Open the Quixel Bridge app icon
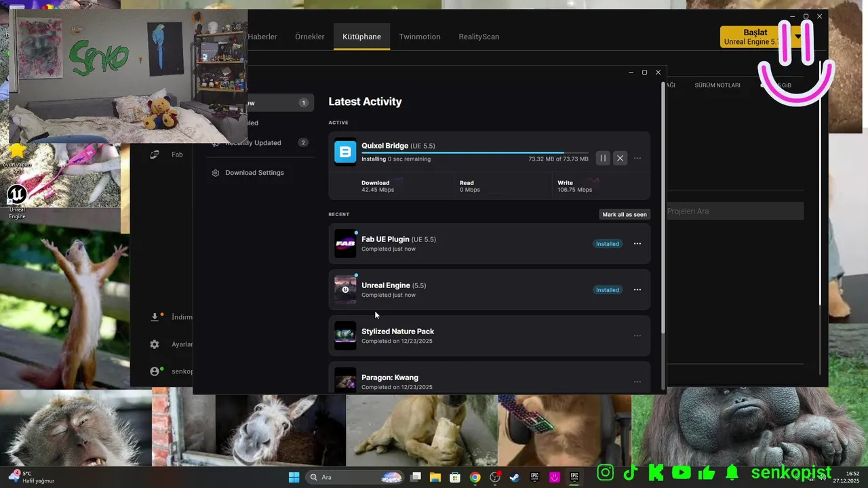 pyautogui.click(x=345, y=152)
